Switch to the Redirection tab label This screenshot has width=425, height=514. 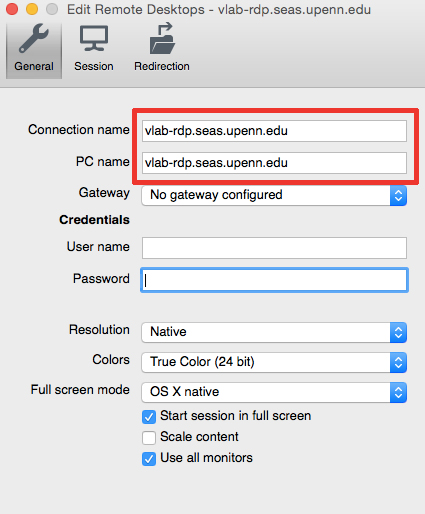162,66
